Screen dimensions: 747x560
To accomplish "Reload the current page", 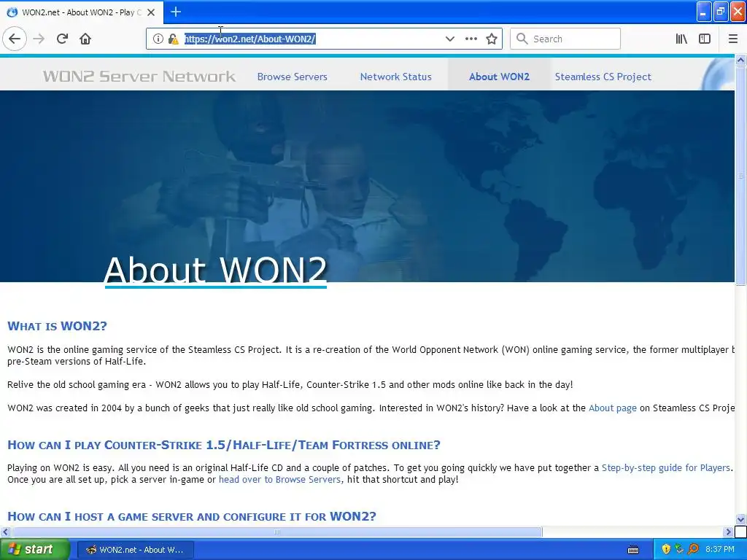I will click(x=62, y=39).
